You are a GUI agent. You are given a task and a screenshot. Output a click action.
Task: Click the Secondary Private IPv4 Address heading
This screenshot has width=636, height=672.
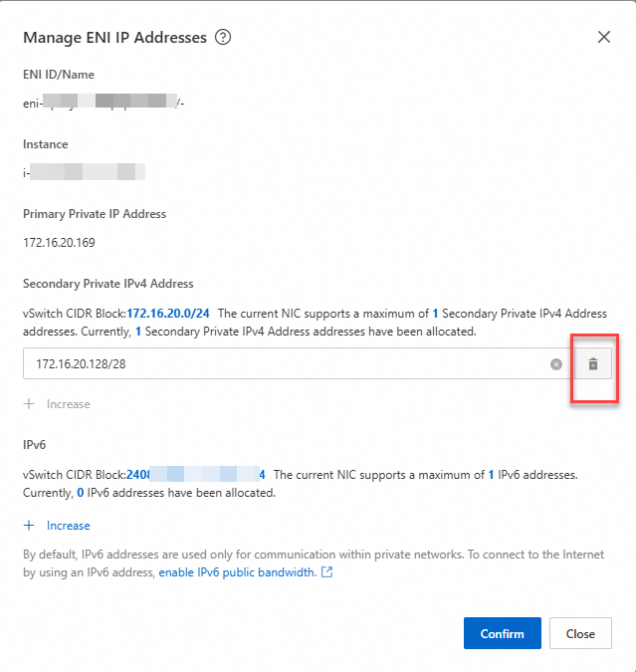(108, 284)
